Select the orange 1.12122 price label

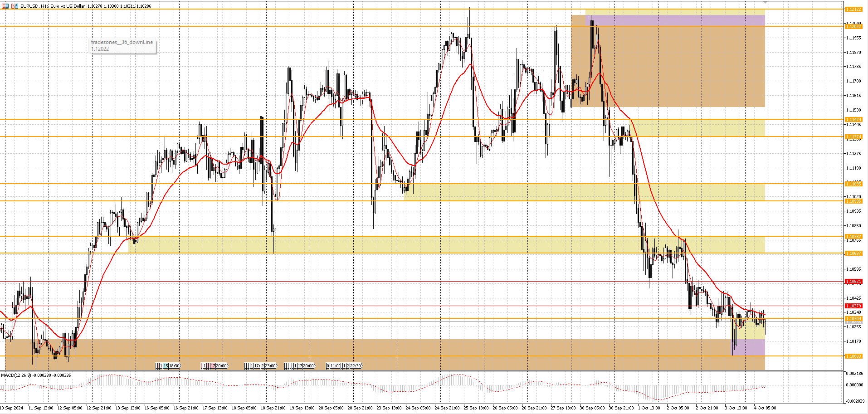point(853,10)
